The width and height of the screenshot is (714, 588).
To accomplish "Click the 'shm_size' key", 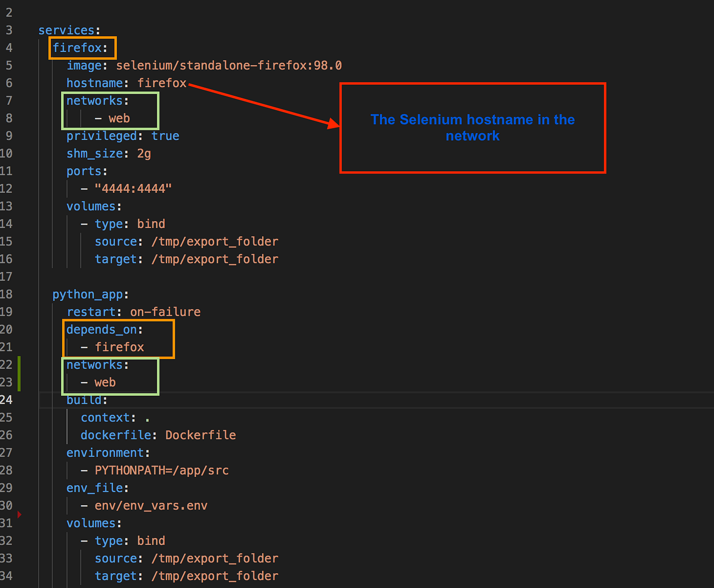I will click(94, 154).
